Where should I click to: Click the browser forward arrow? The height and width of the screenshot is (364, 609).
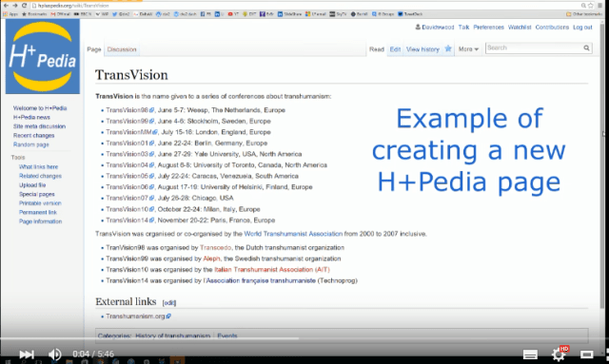coord(15,6)
